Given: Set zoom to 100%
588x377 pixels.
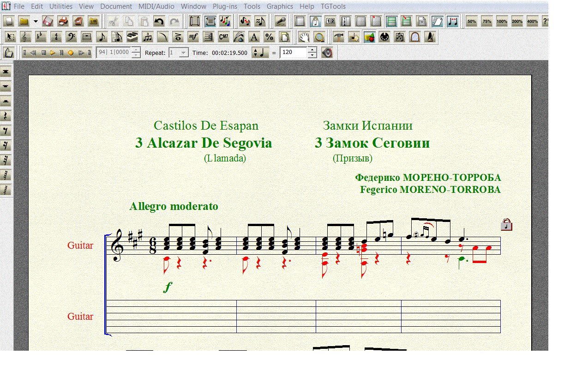Looking at the screenshot, I should (502, 21).
